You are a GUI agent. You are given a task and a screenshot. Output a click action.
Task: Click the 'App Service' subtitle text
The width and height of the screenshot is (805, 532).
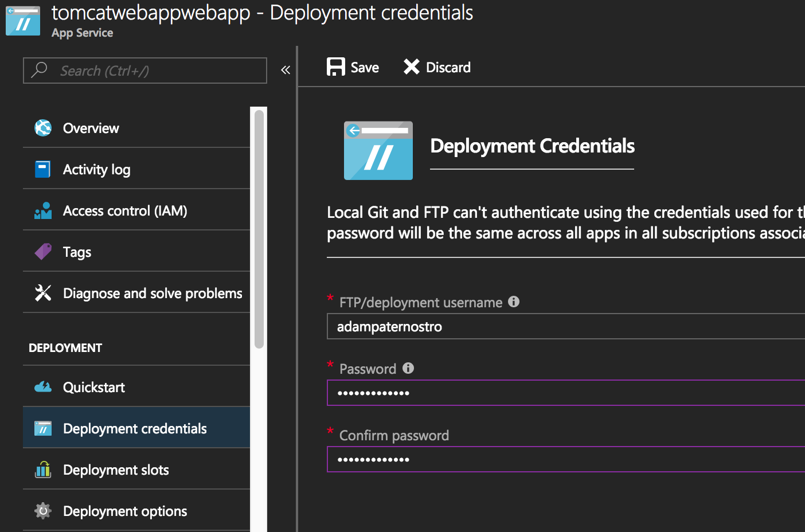(82, 33)
